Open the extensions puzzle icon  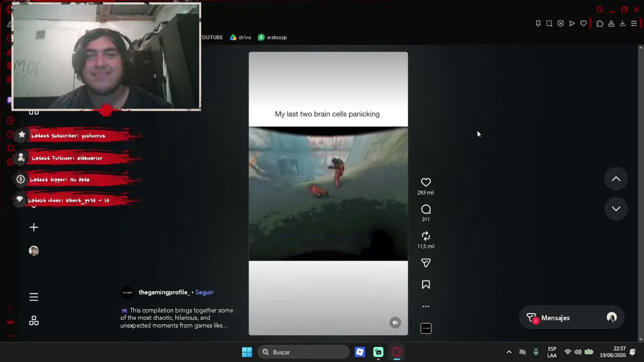(600, 24)
